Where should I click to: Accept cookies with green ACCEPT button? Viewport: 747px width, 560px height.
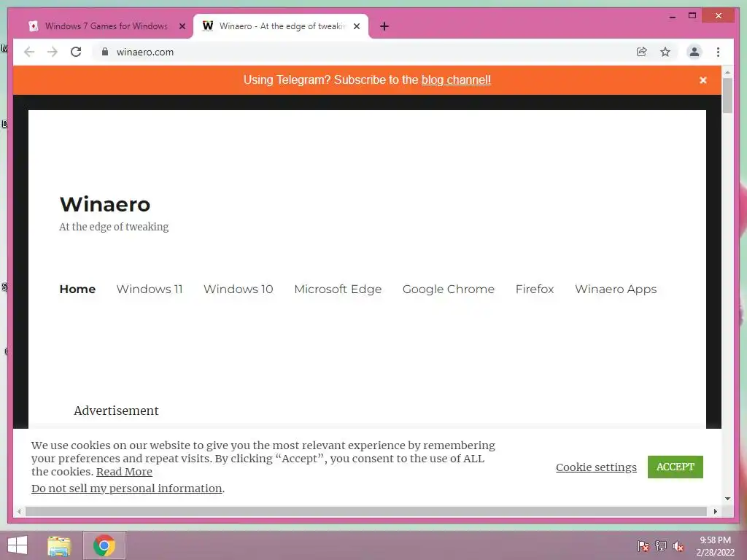click(675, 467)
